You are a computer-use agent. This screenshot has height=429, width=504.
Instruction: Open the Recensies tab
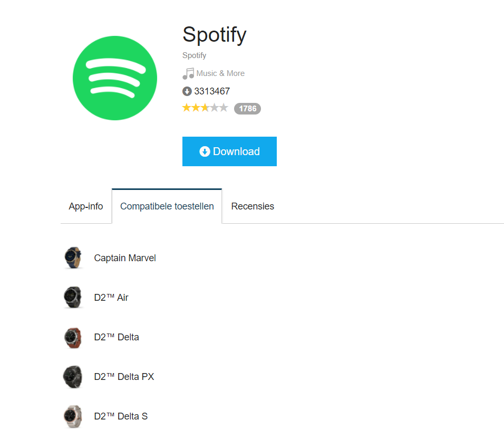point(253,206)
